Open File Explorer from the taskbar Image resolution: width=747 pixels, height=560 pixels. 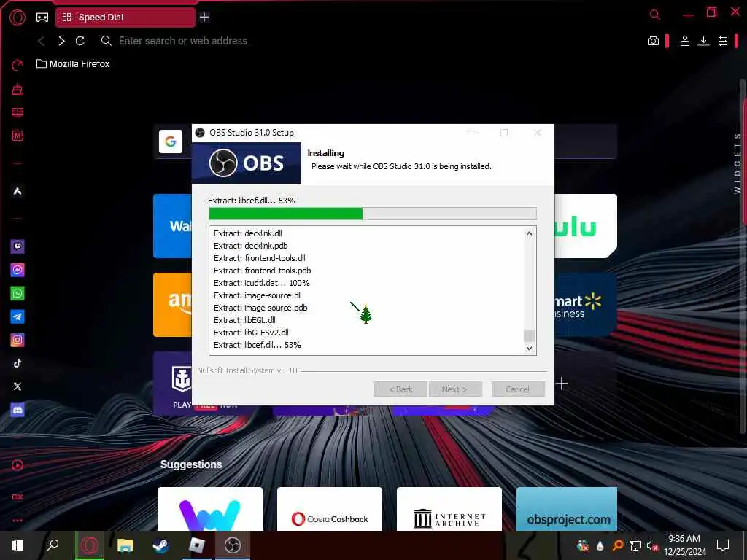[125, 545]
